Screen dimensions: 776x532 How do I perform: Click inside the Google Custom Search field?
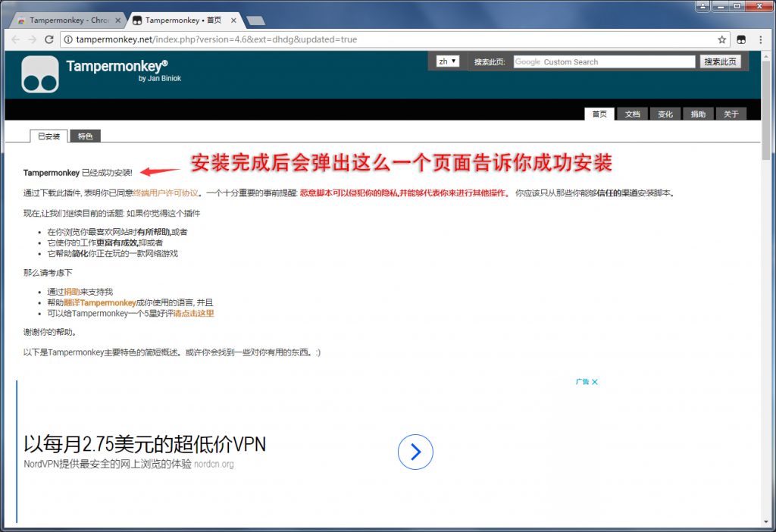[x=606, y=61]
